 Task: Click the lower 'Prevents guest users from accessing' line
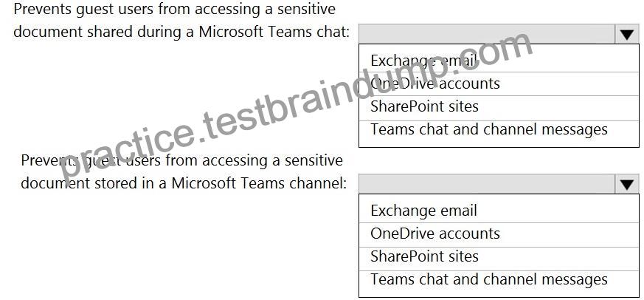point(181,160)
